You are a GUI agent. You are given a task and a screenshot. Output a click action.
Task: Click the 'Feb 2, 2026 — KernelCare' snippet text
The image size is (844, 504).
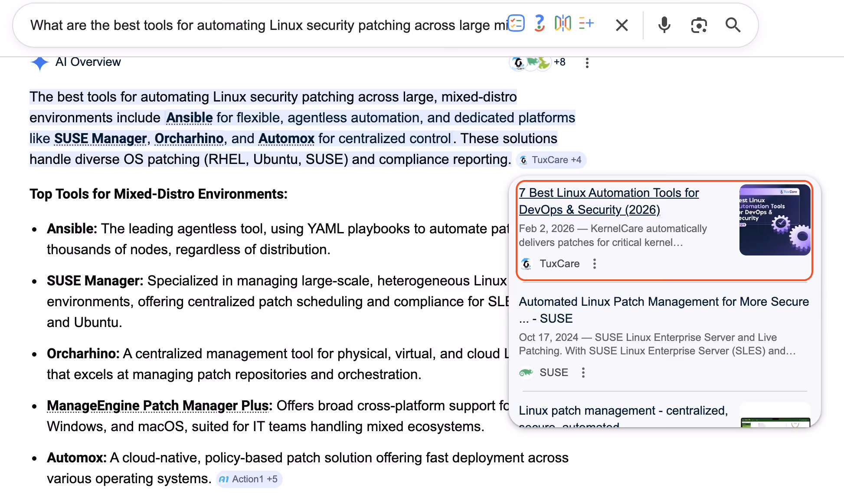(x=613, y=236)
